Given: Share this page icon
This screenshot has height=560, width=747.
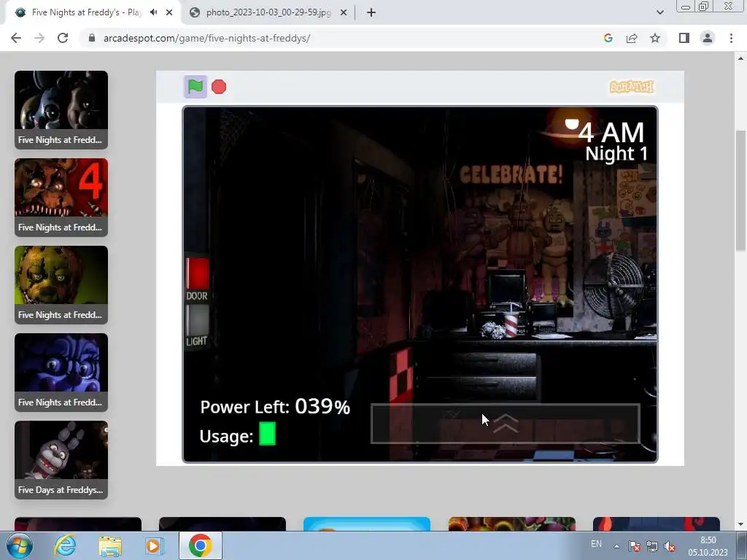Looking at the screenshot, I should click(632, 38).
